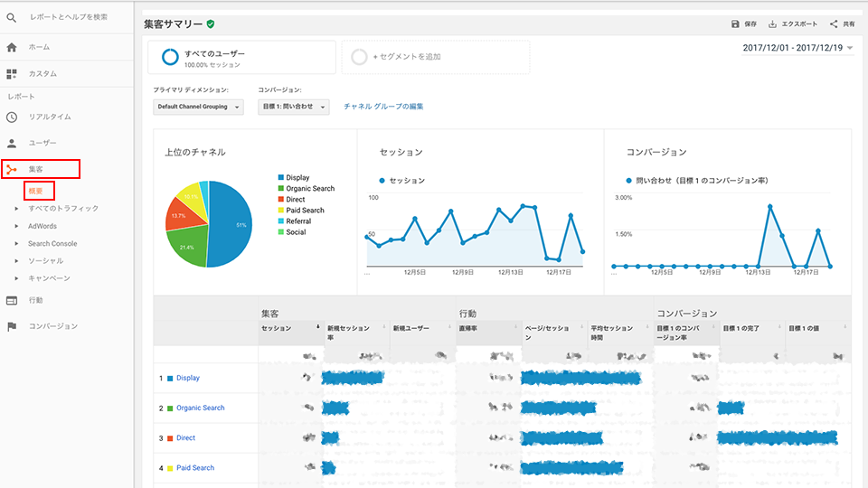Open すべてのトラフィック submenu label
Screen dimensions: 868x488
coord(63,209)
